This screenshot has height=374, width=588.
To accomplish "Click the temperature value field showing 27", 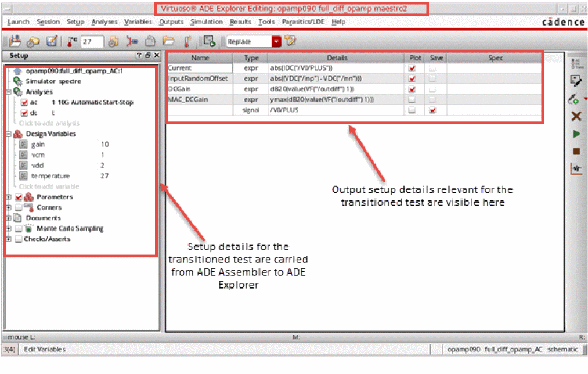I will [92, 42].
